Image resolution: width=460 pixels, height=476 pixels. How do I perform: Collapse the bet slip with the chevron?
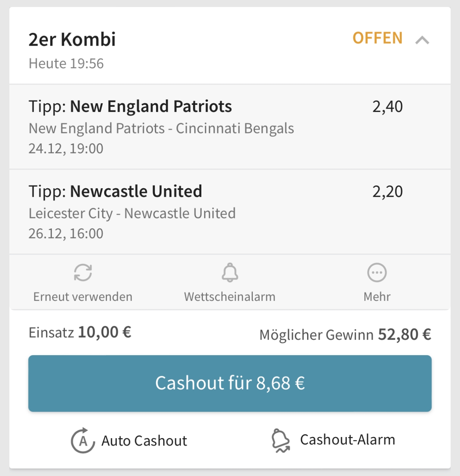(x=422, y=40)
